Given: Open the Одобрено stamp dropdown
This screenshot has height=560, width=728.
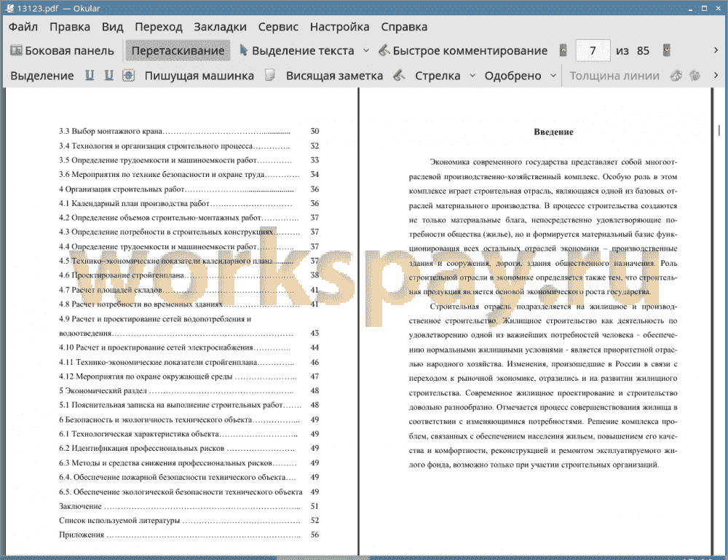Looking at the screenshot, I should pyautogui.click(x=553, y=75).
